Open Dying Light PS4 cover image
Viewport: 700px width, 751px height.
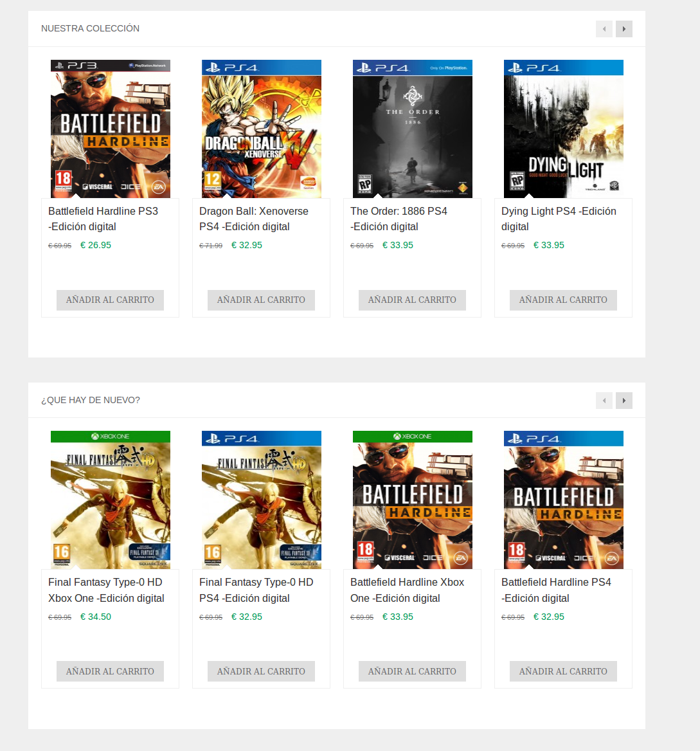[564, 129]
